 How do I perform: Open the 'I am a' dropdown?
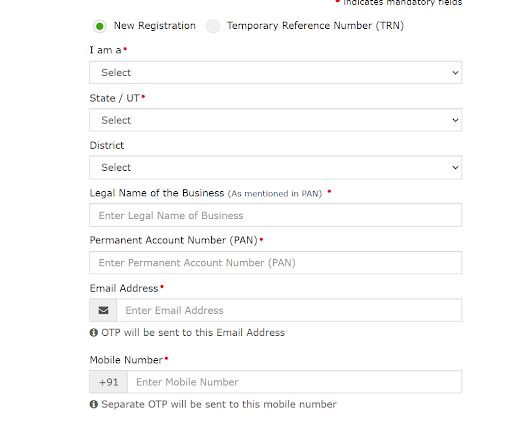[276, 72]
